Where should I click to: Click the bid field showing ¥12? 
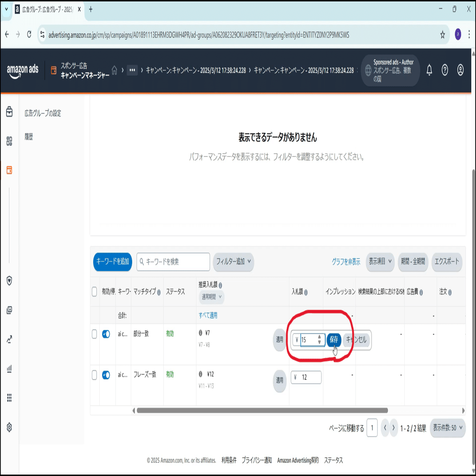(x=306, y=377)
